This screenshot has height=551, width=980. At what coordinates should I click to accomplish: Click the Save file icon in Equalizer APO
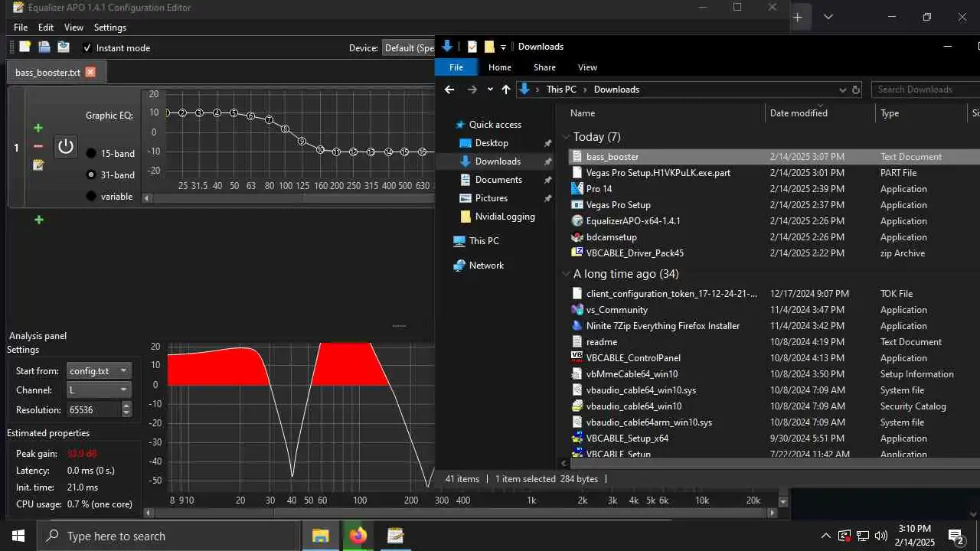tap(64, 47)
